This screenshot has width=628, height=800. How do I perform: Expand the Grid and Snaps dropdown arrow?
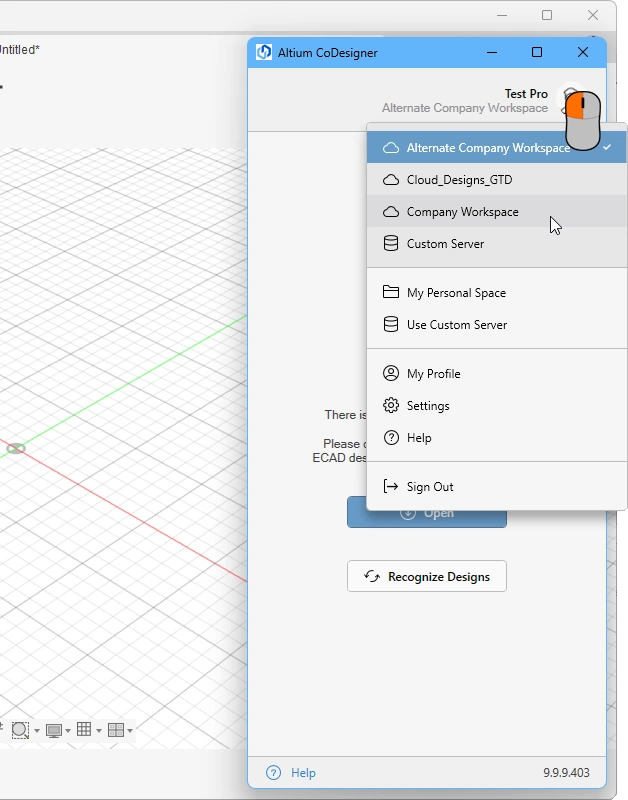coord(99,731)
